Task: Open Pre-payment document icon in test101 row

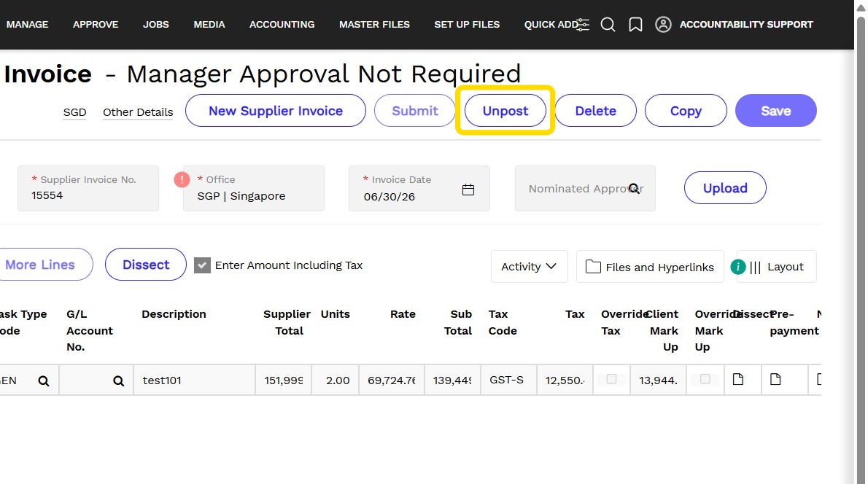Action: (x=775, y=379)
